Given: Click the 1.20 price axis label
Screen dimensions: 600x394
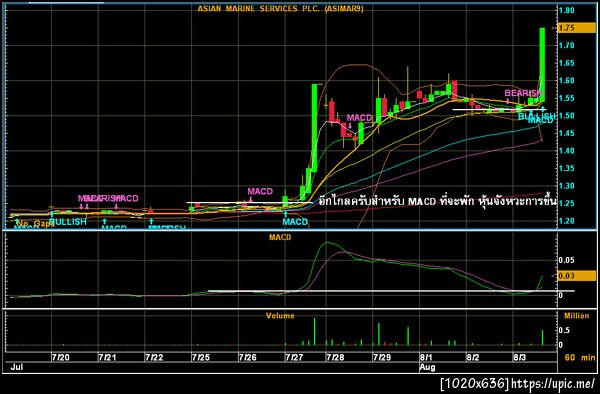Looking at the screenshot, I should pyautogui.click(x=566, y=221).
